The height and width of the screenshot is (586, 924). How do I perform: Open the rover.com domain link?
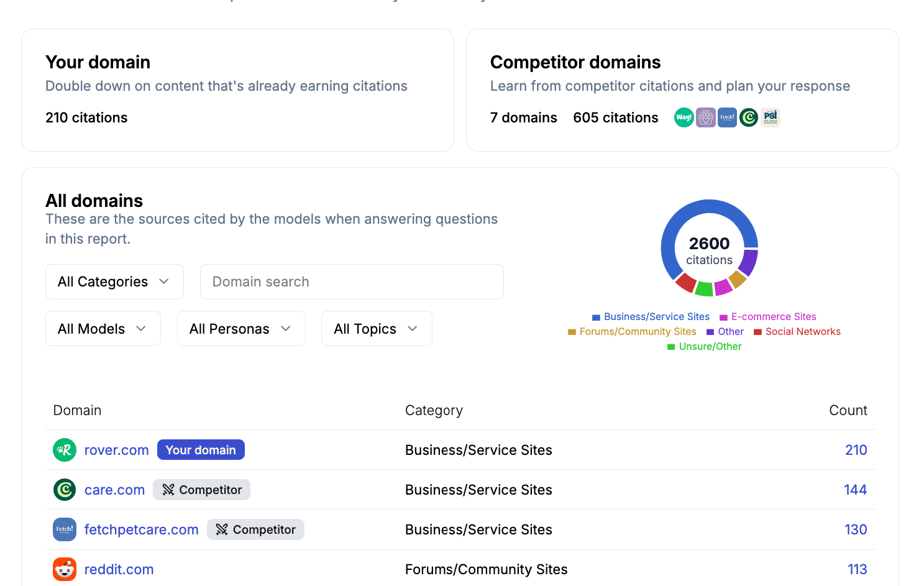117,450
